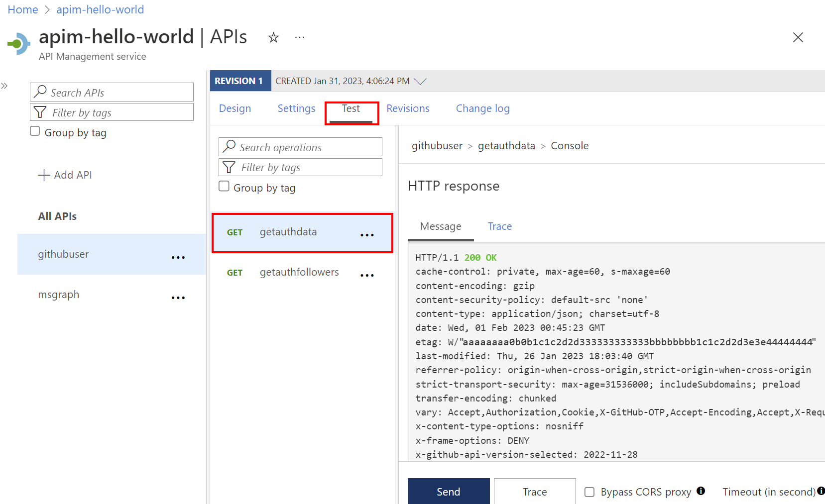
Task: Click the filter funnel icon in Filter by tags
Action: point(40,112)
